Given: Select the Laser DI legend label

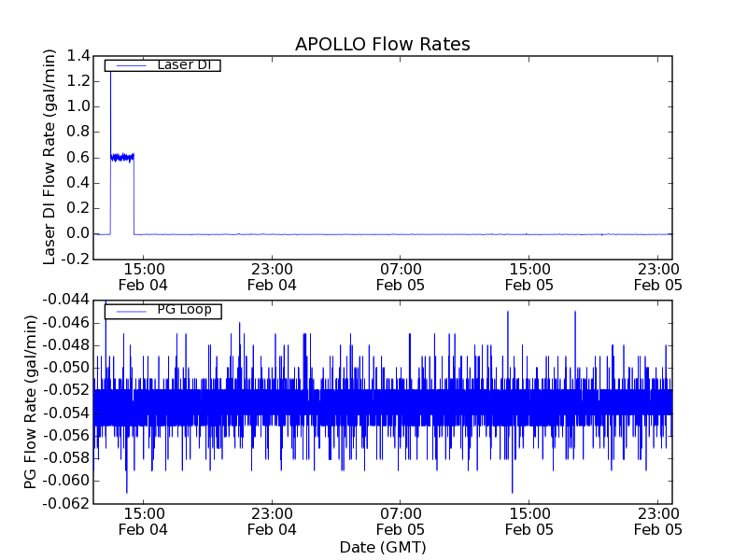Looking at the screenshot, I should pyautogui.click(x=183, y=64).
